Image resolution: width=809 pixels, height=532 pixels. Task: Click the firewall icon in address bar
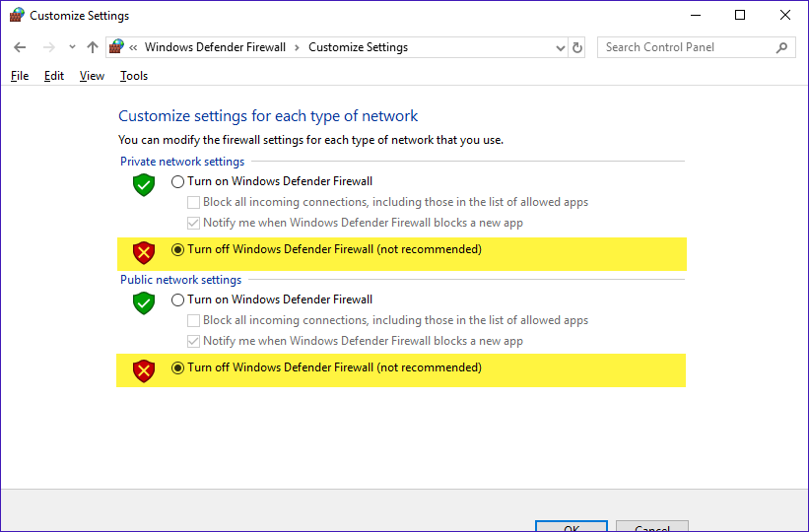(x=116, y=47)
